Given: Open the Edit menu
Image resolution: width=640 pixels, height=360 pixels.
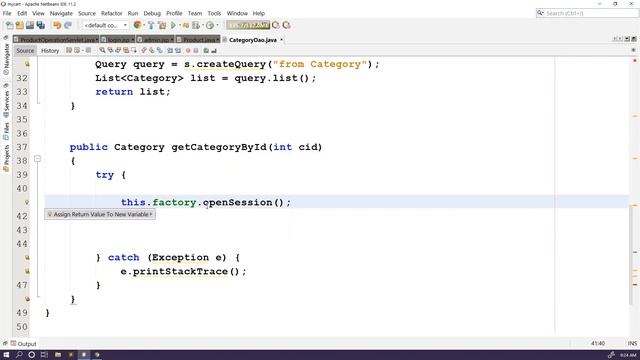Looking at the screenshot, I should (22, 13).
